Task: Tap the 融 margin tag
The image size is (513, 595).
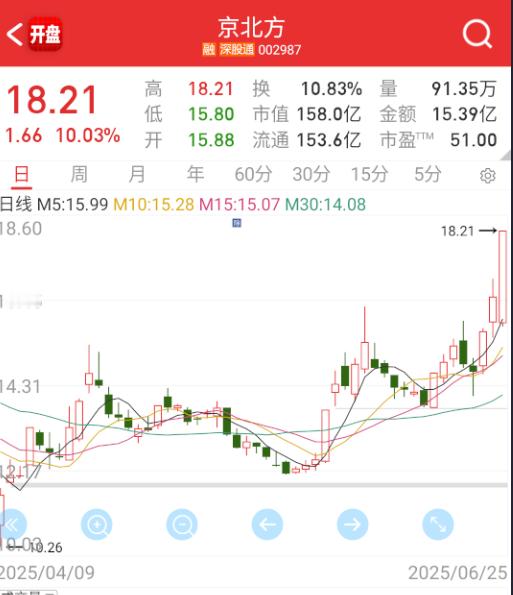Action: click(x=209, y=49)
